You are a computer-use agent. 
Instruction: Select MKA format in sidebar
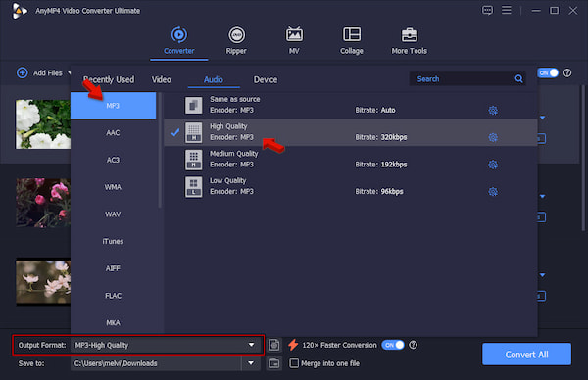coord(113,322)
